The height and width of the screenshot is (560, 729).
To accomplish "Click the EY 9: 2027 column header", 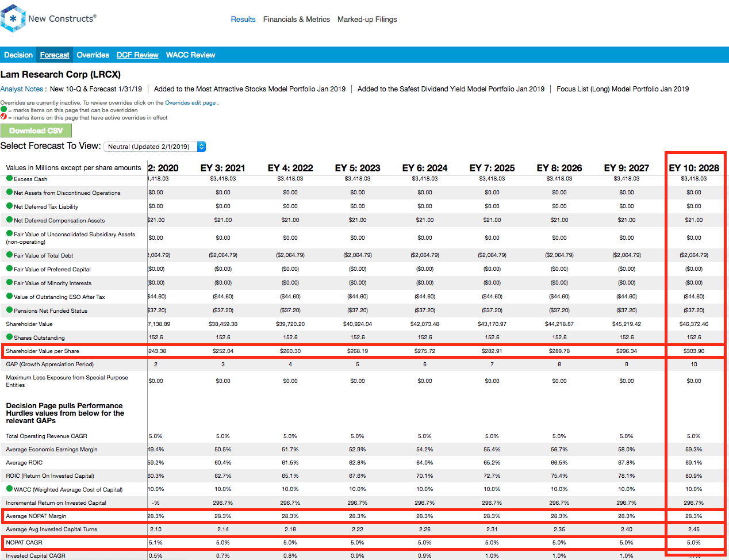I will [x=627, y=168].
